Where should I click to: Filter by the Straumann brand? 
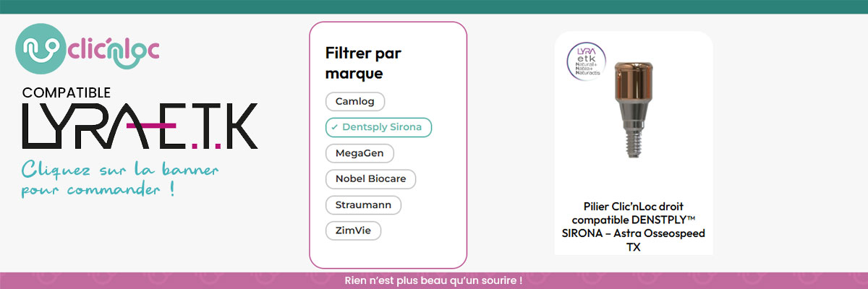pyautogui.click(x=363, y=205)
